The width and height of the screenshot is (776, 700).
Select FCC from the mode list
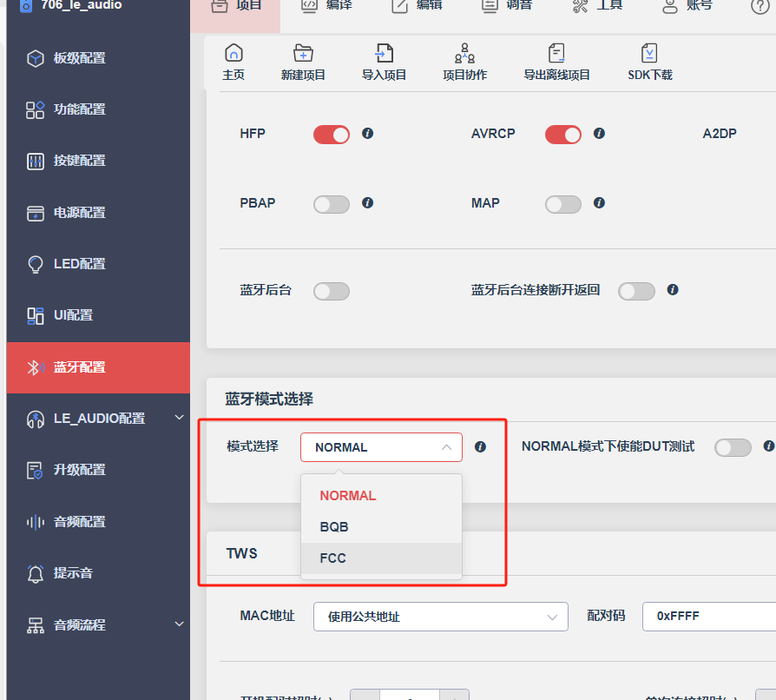(381, 558)
